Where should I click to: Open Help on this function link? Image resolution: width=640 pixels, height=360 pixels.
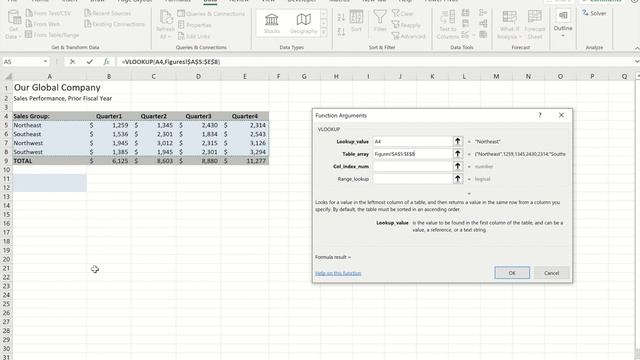(338, 273)
